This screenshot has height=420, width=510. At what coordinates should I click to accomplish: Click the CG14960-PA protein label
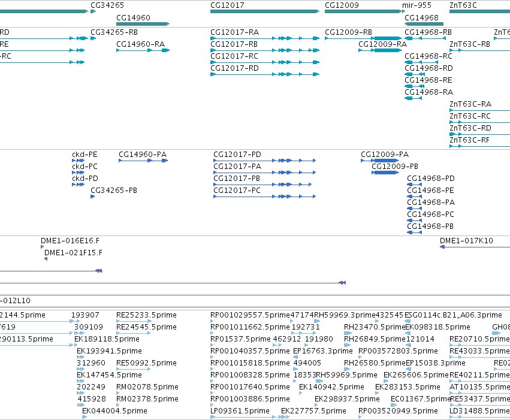click(143, 155)
